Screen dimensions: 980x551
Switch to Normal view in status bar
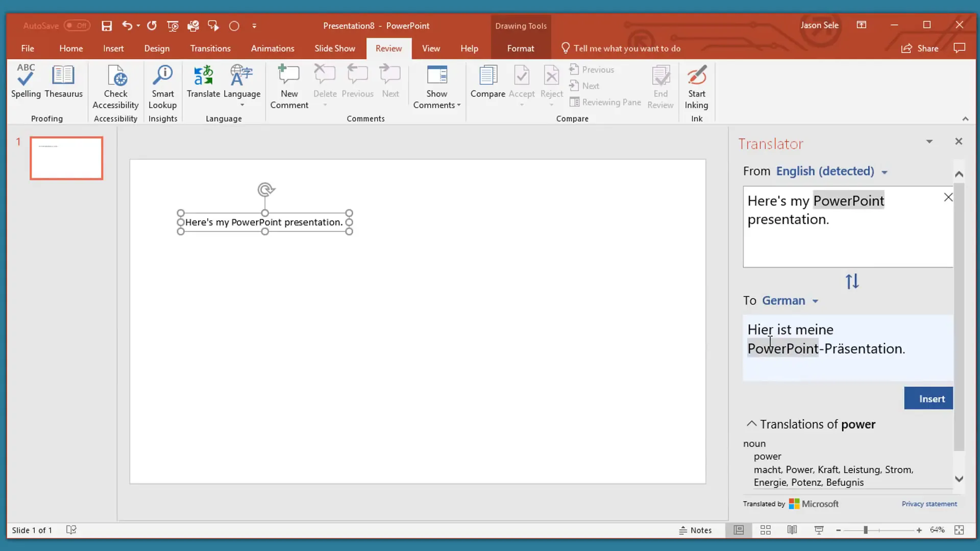(x=739, y=530)
